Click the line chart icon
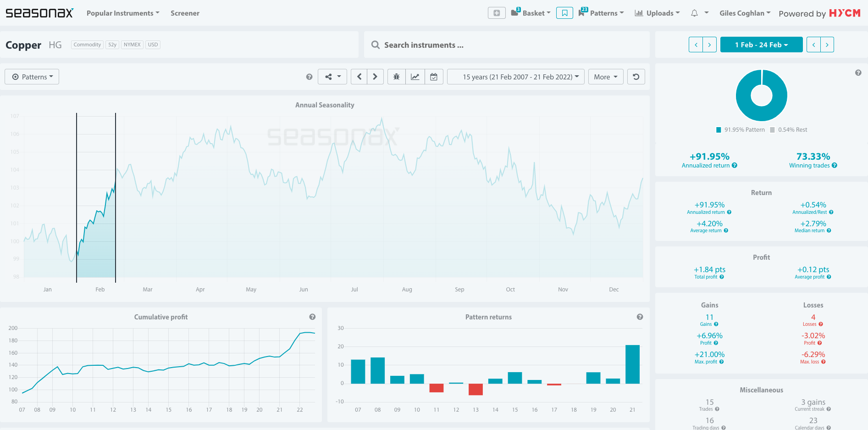 [x=415, y=77]
